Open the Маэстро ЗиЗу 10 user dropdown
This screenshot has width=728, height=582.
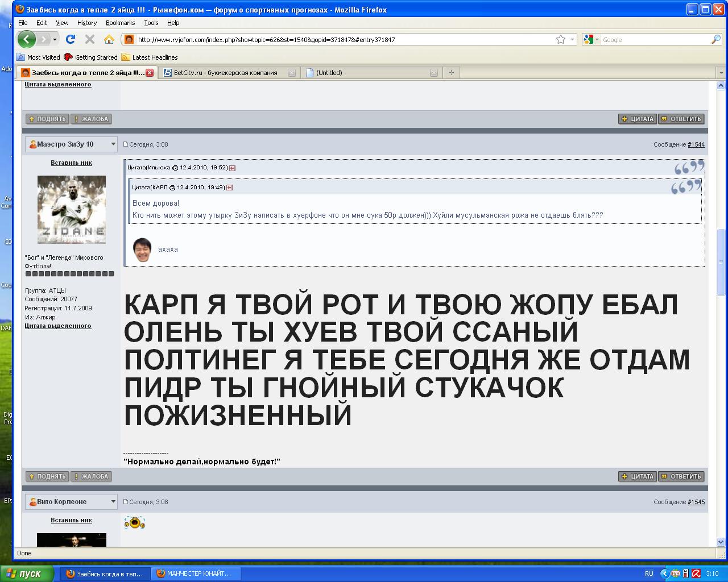coord(71,144)
